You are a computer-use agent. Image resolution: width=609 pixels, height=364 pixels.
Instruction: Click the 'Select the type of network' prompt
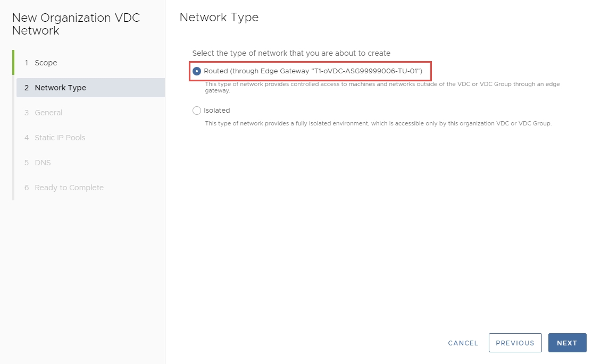(291, 53)
